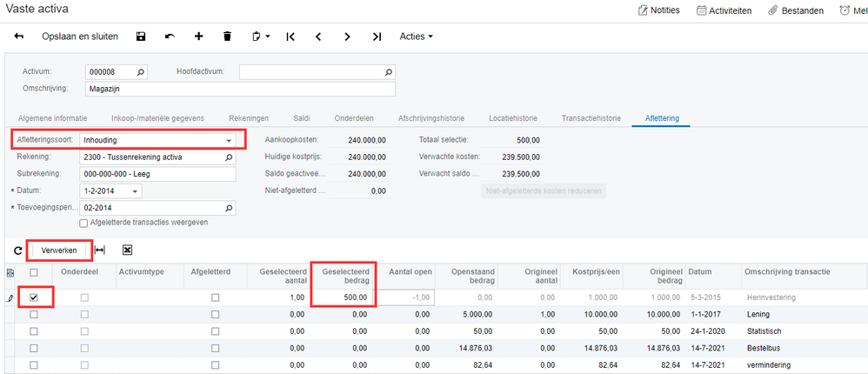The width and height of the screenshot is (868, 374).
Task: Uncheck the selected Herinvestering row checkbox
Action: [x=34, y=297]
